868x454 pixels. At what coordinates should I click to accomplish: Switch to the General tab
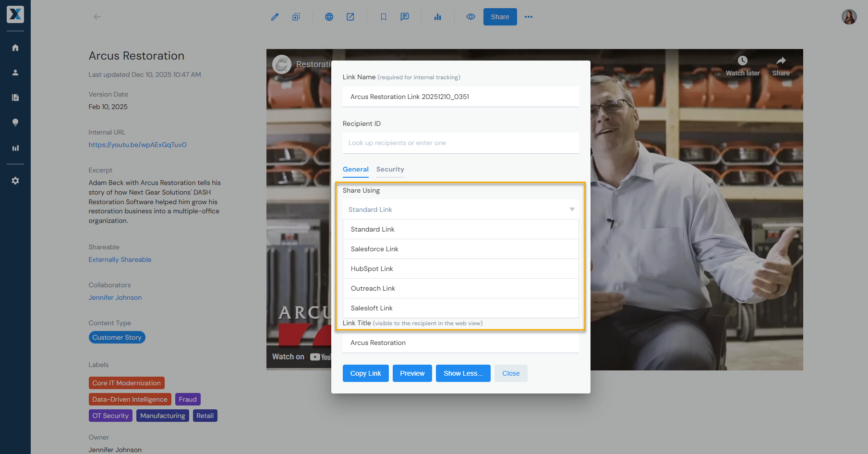pos(356,170)
